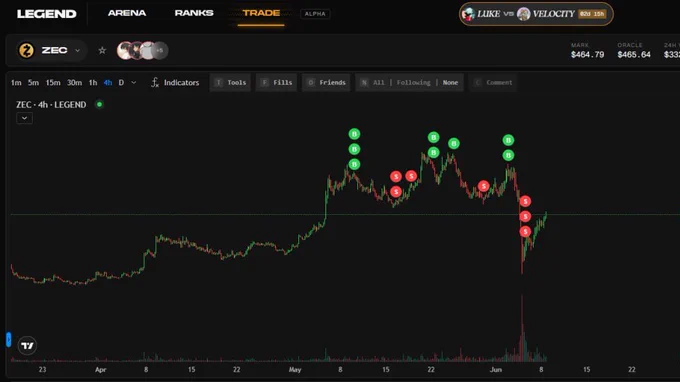Switch chart to 1m timeframe
Viewport: 680px width, 382px height.
[16, 82]
